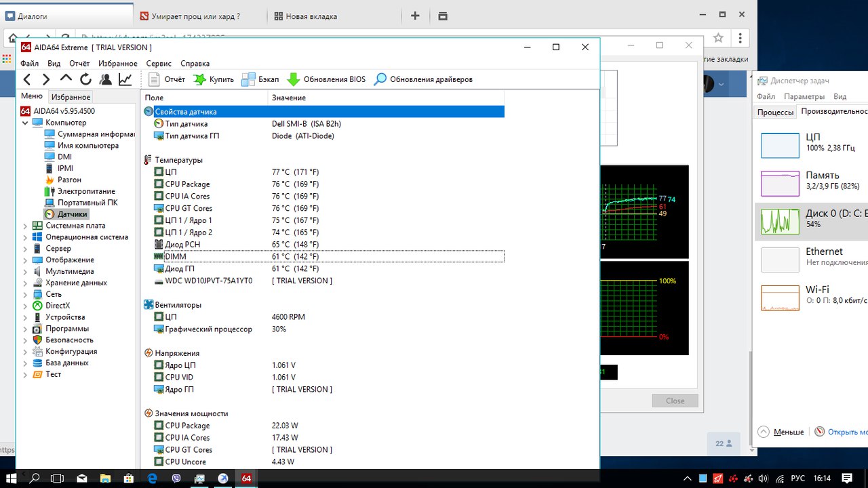Click the user profile toolbar icon
The height and width of the screenshot is (488, 868).
point(105,79)
